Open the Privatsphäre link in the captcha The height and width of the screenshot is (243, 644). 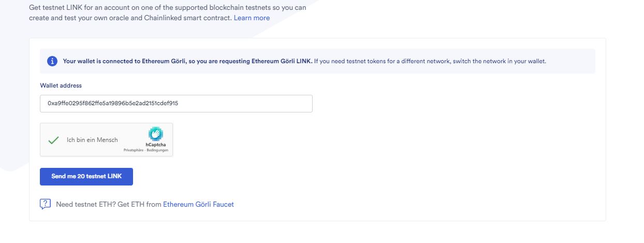point(133,150)
